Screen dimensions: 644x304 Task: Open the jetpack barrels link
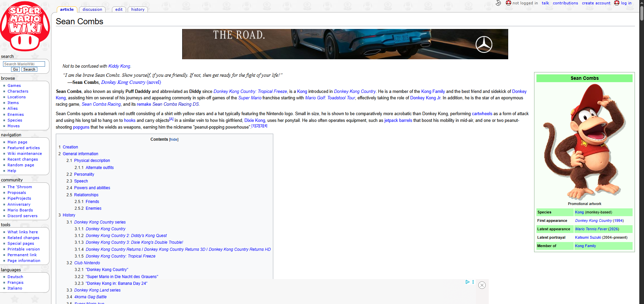coord(398,121)
